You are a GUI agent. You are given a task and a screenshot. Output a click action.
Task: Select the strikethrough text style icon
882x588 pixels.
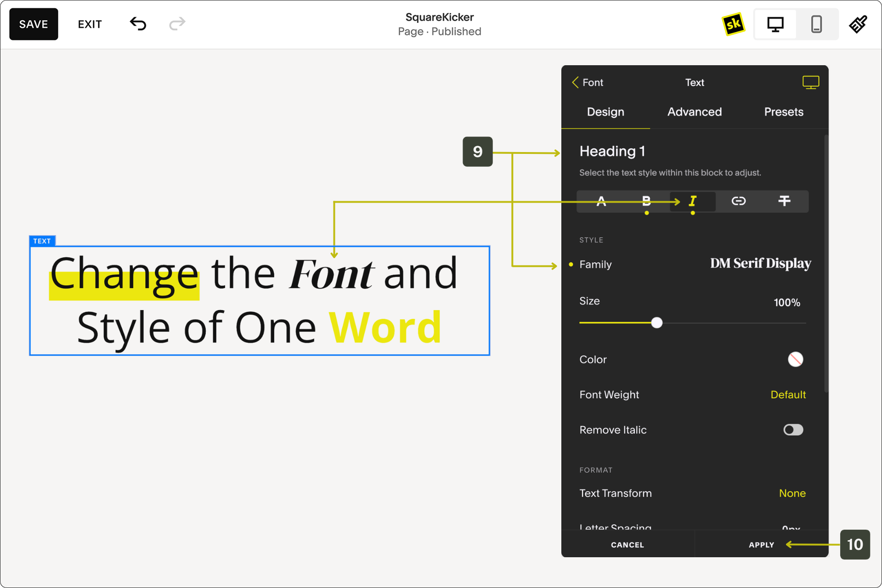click(784, 201)
